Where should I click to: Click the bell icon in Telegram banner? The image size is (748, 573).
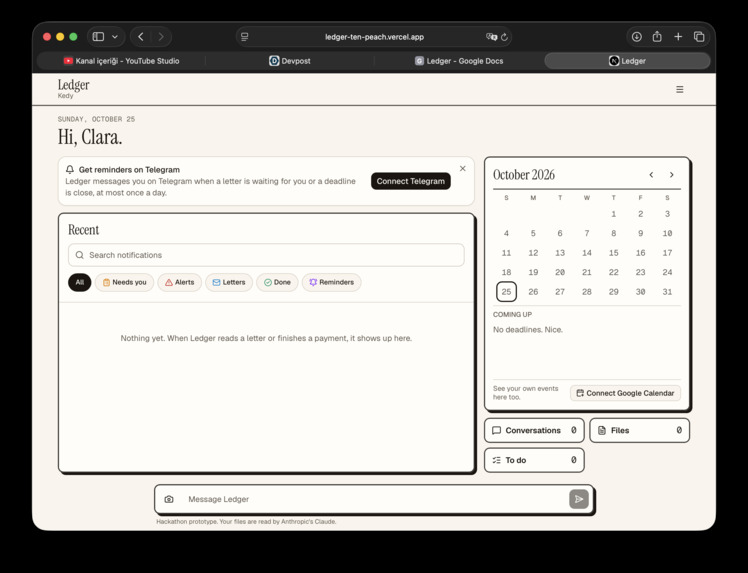click(70, 169)
